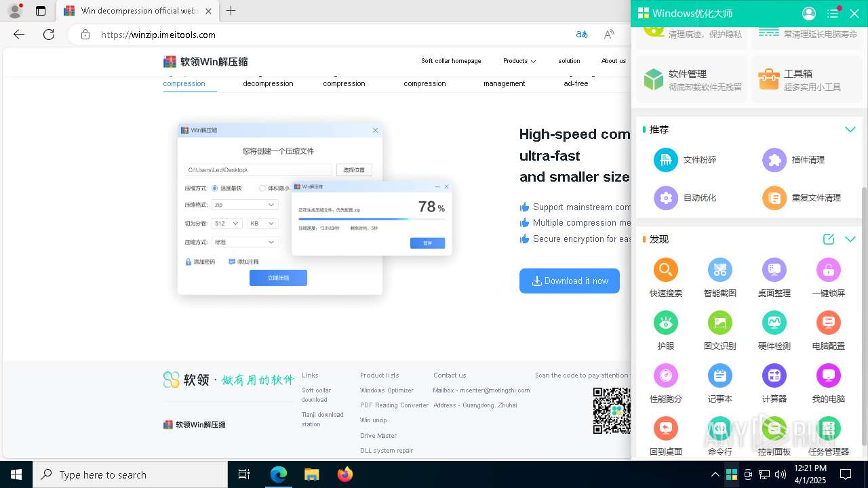Screen dimensions: 868x488
Task: Open PDF Reading Converter link
Action: [394, 405]
